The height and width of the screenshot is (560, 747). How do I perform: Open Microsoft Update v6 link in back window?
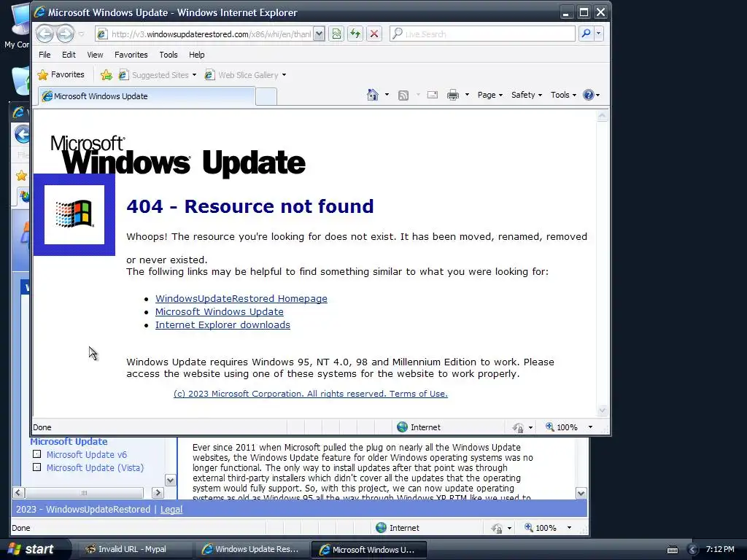click(87, 455)
